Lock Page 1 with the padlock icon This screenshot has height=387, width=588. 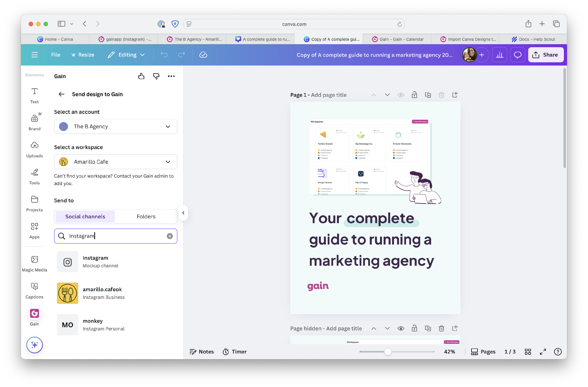pos(414,95)
